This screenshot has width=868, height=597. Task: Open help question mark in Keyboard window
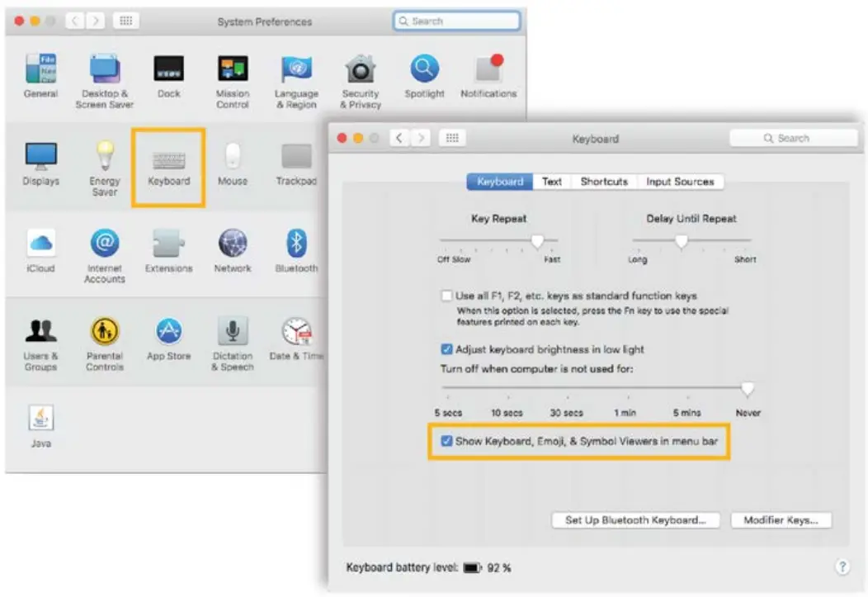coord(842,566)
